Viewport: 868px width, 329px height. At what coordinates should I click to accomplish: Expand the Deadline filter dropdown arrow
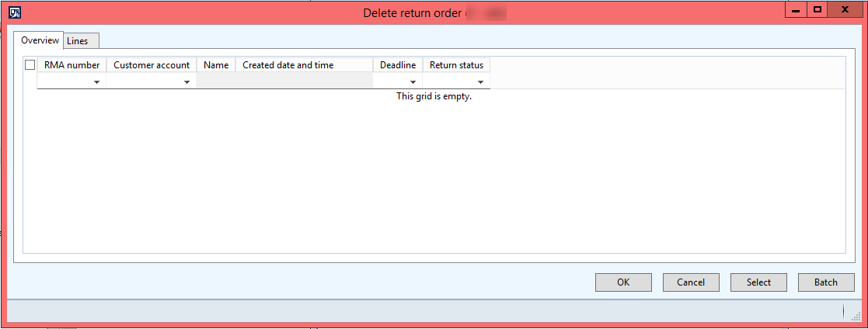(x=413, y=81)
